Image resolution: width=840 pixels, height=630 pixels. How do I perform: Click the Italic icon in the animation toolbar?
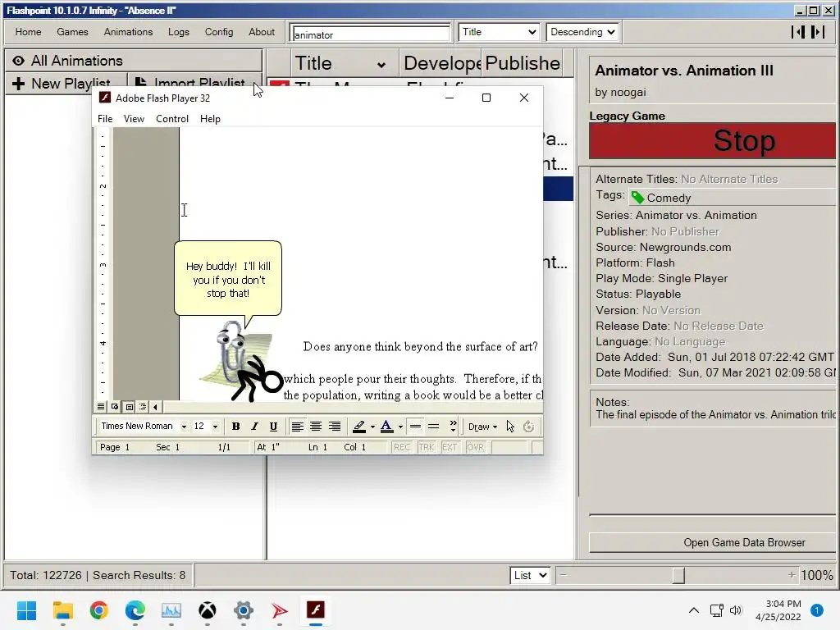[254, 427]
